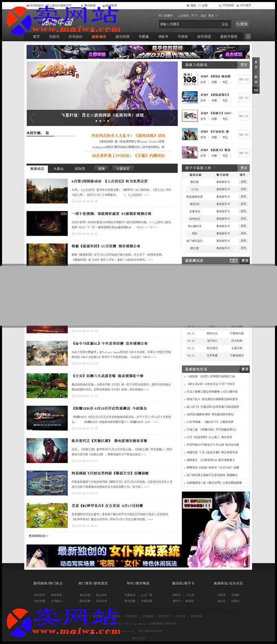Click 更多 in 最新上线游戏 header
The height and width of the screenshot is (644, 277).
tap(244, 65)
